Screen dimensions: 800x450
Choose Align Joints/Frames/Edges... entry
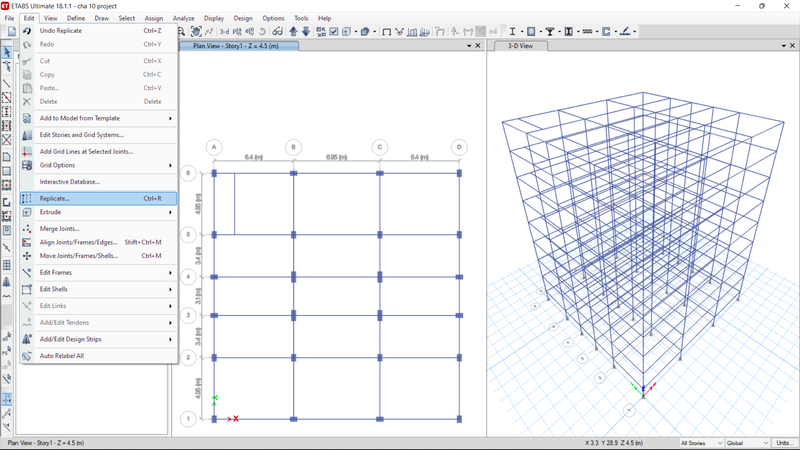click(x=99, y=242)
